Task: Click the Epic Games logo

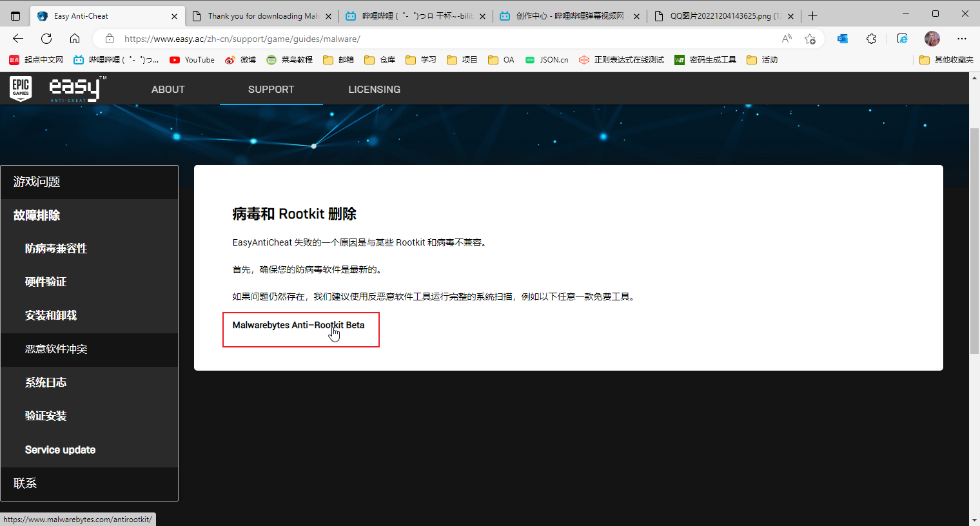Action: coord(21,88)
